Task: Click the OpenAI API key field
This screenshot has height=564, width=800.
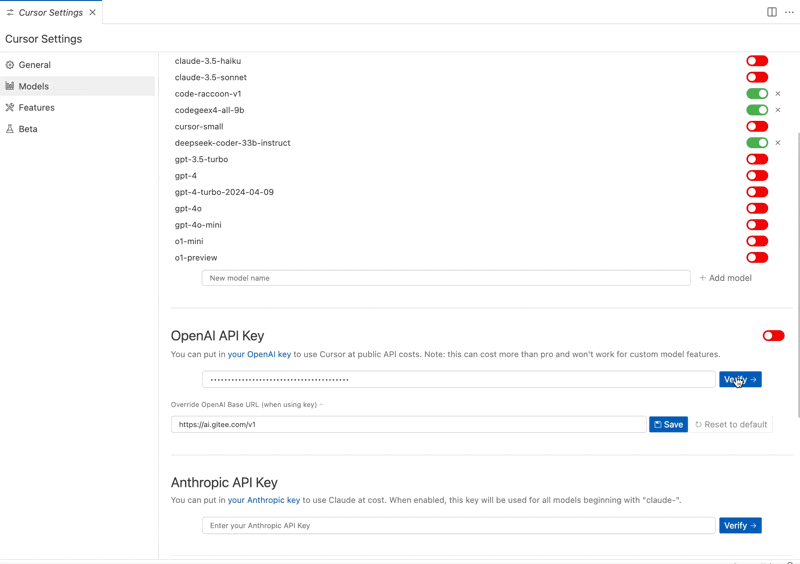Action: coord(458,379)
